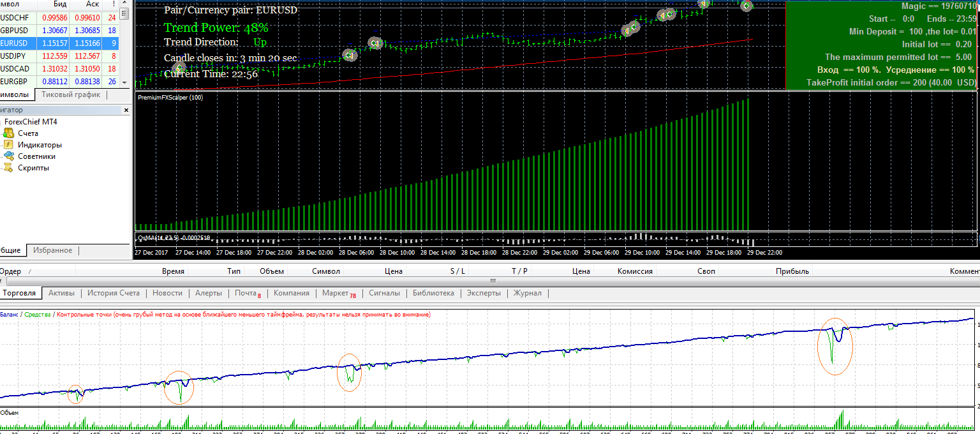The image size is (980, 434).
Task: Open the Почта mailbox tab
Action: click(x=248, y=294)
